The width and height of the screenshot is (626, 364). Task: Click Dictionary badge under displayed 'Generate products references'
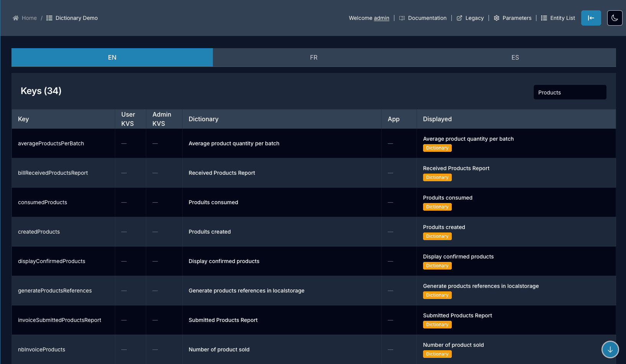(x=437, y=295)
